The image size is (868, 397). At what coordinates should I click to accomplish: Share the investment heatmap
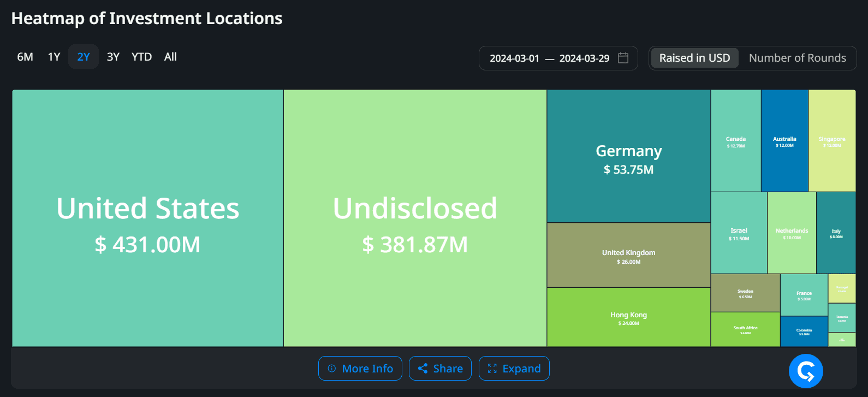pos(440,369)
